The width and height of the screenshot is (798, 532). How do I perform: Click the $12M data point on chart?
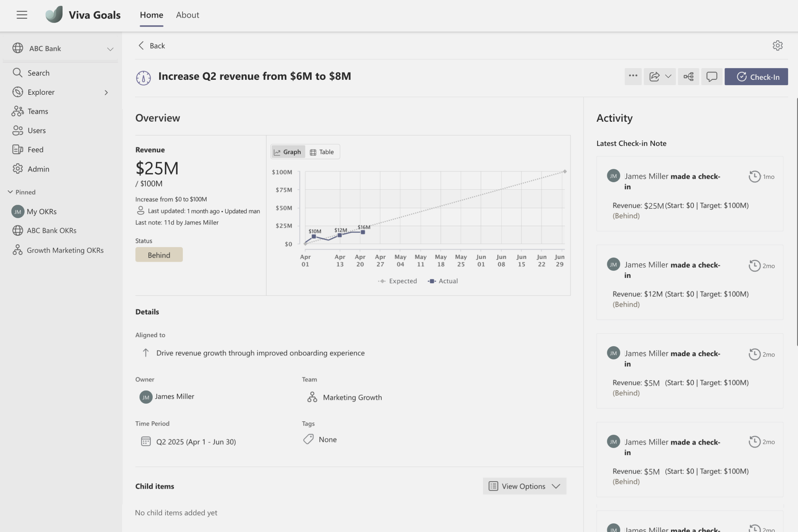pos(339,235)
